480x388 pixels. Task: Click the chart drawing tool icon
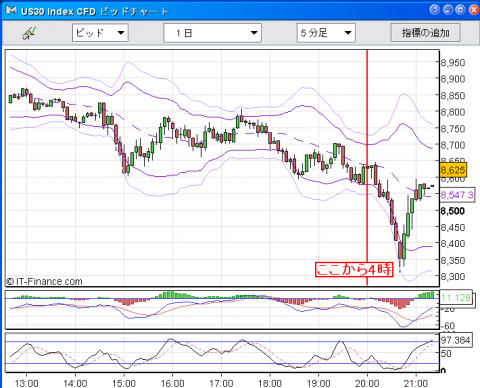[29, 33]
